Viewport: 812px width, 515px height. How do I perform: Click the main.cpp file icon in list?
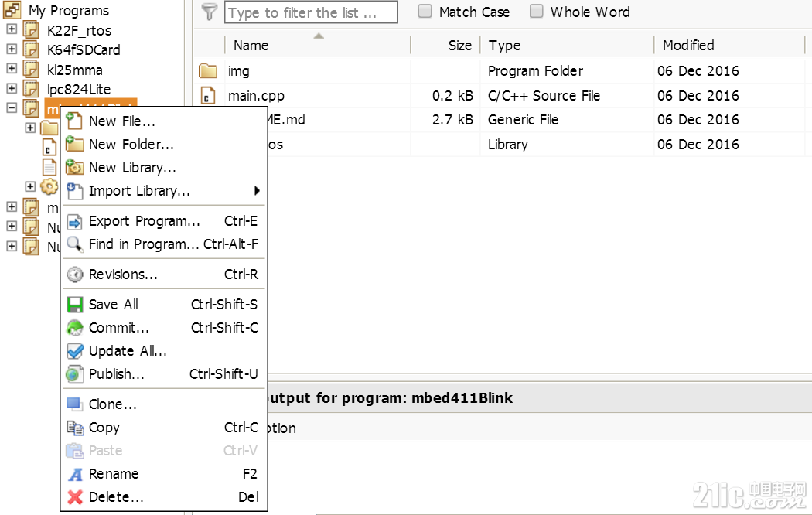tap(208, 95)
